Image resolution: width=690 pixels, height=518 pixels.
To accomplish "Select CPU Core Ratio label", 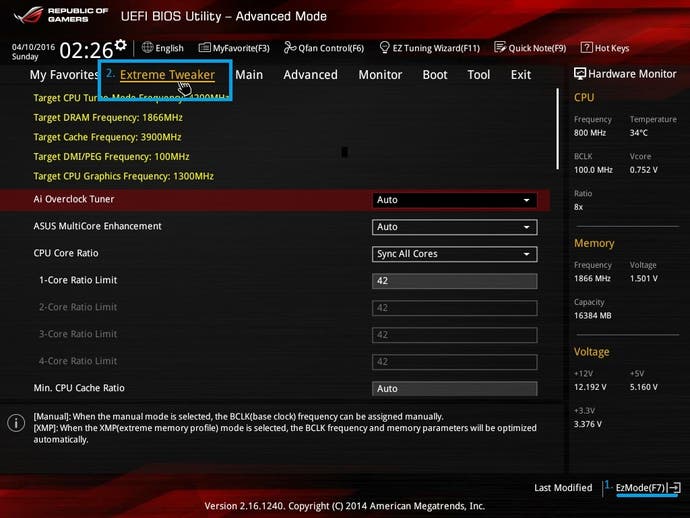I will (66, 253).
